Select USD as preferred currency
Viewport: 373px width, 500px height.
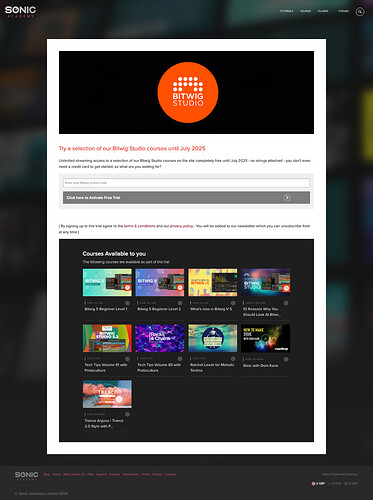(x=351, y=483)
